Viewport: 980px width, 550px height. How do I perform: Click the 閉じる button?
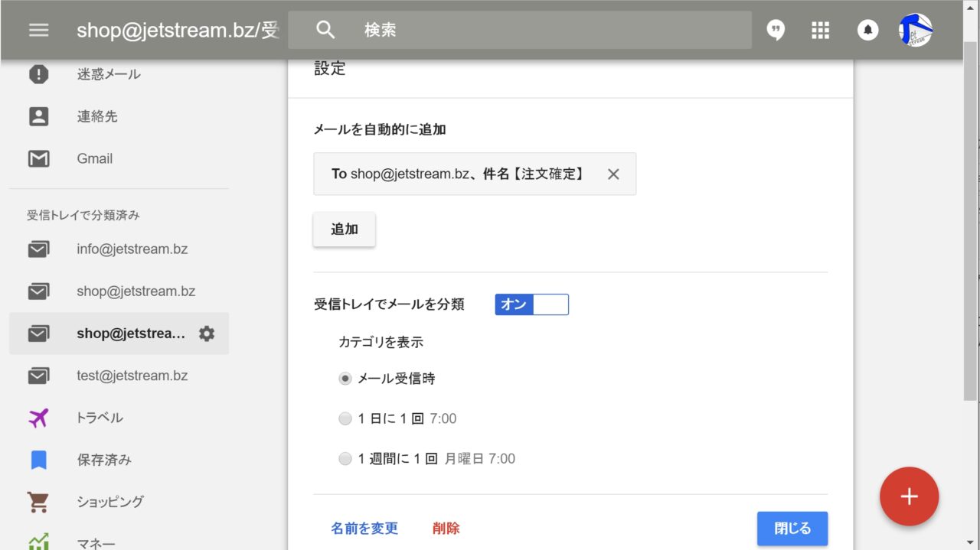pyautogui.click(x=792, y=529)
